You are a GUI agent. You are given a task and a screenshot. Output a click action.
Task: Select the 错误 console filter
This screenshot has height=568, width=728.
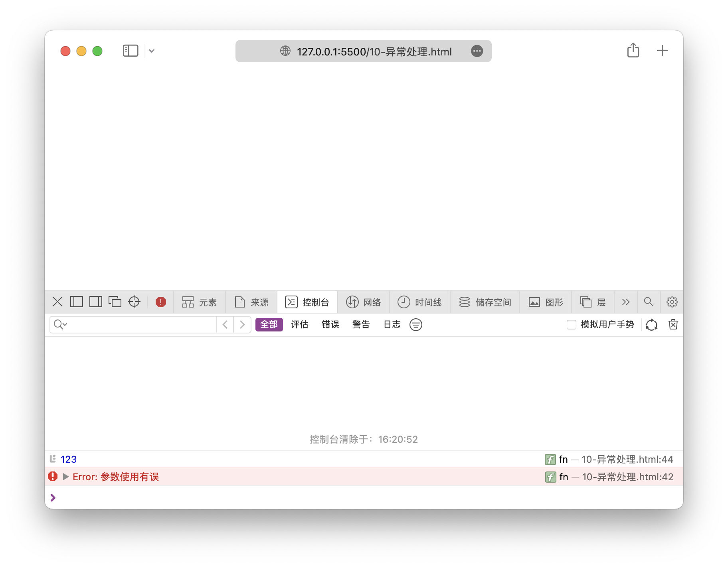pyautogui.click(x=330, y=324)
